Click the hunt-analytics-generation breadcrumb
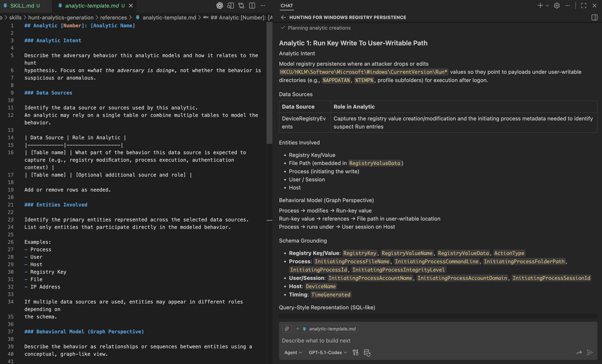 [61, 17]
